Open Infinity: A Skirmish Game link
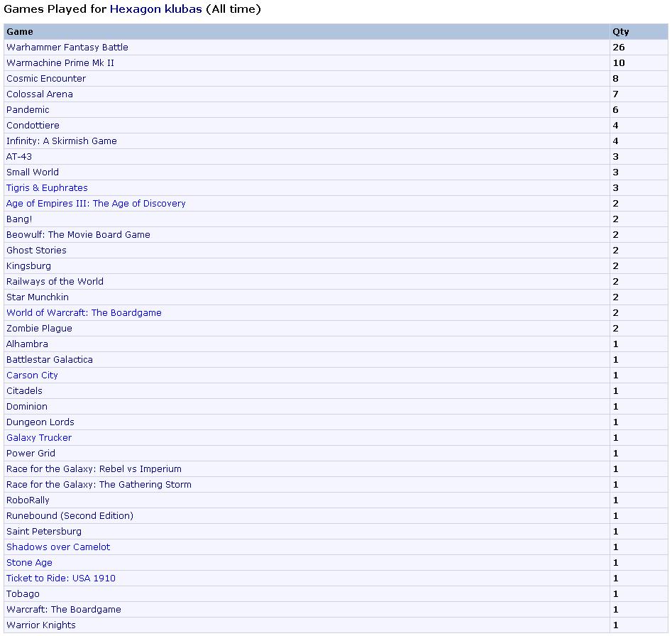The height and width of the screenshot is (636, 672). tap(62, 141)
